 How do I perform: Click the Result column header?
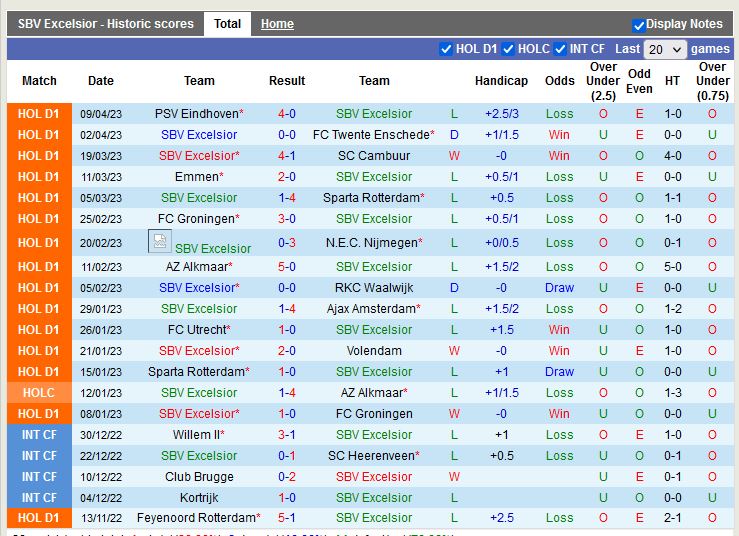pyautogui.click(x=287, y=81)
